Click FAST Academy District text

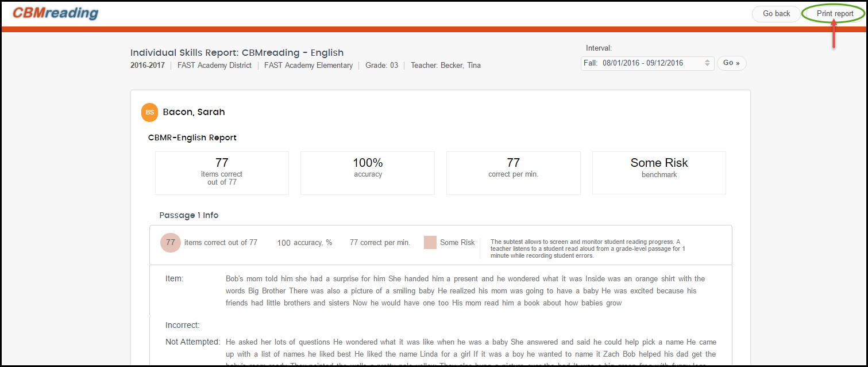(x=214, y=66)
